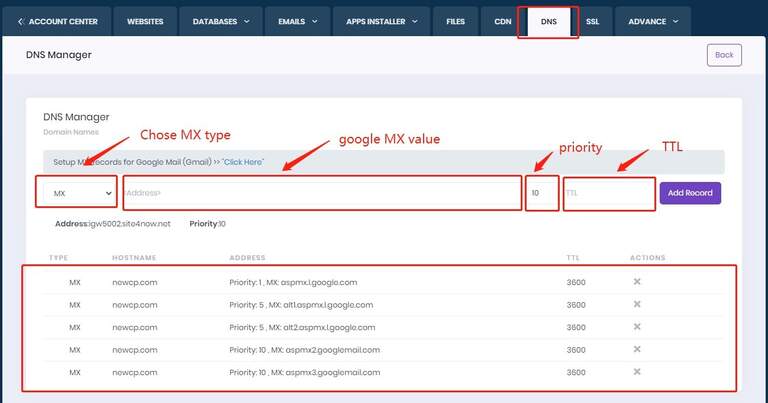Open the 'Click Here' Gmail setup link

coord(243,162)
